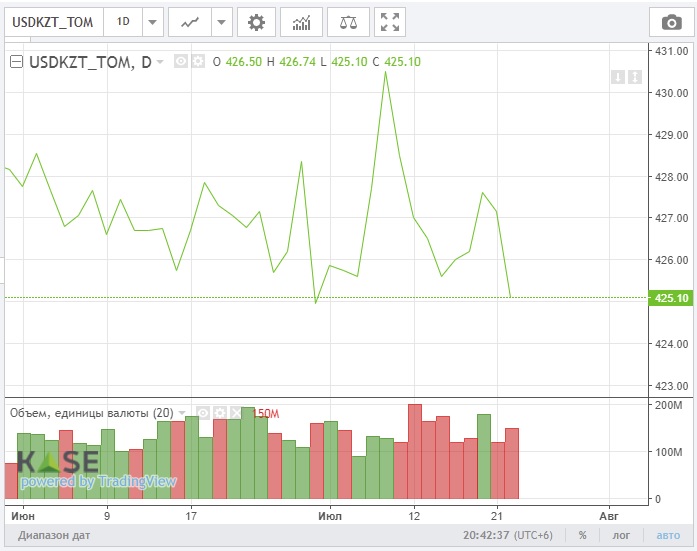
Task: Open the indicators menu in the toolbar
Action: [301, 22]
